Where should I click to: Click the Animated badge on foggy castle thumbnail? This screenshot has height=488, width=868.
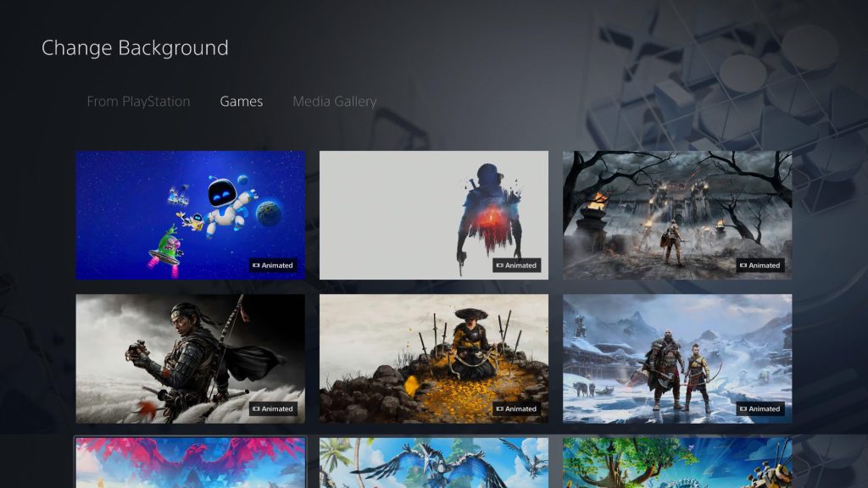pyautogui.click(x=760, y=265)
